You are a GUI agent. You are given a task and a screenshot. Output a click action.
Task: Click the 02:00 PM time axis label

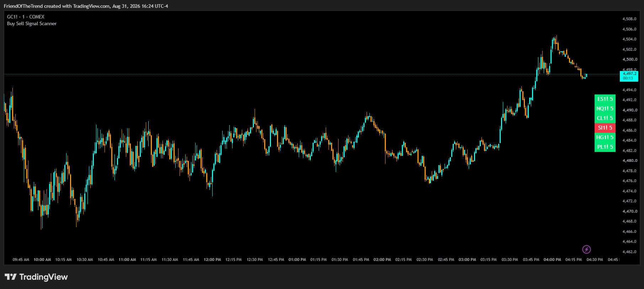pos(382,260)
